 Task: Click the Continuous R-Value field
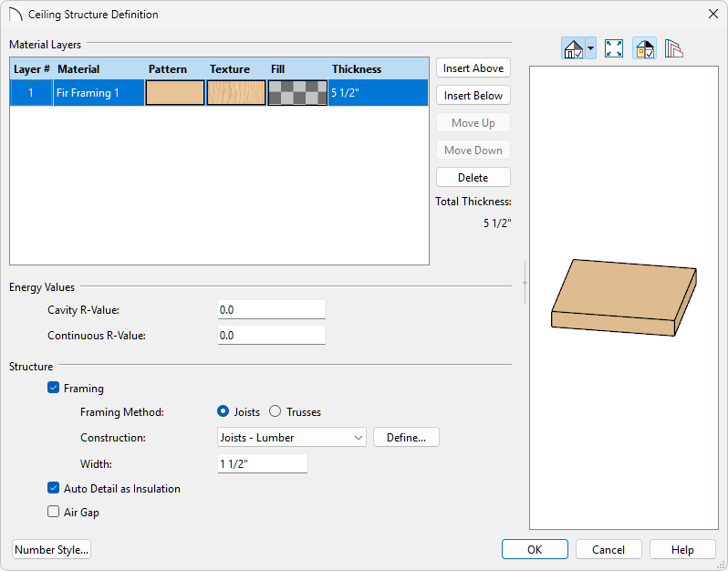(272, 335)
